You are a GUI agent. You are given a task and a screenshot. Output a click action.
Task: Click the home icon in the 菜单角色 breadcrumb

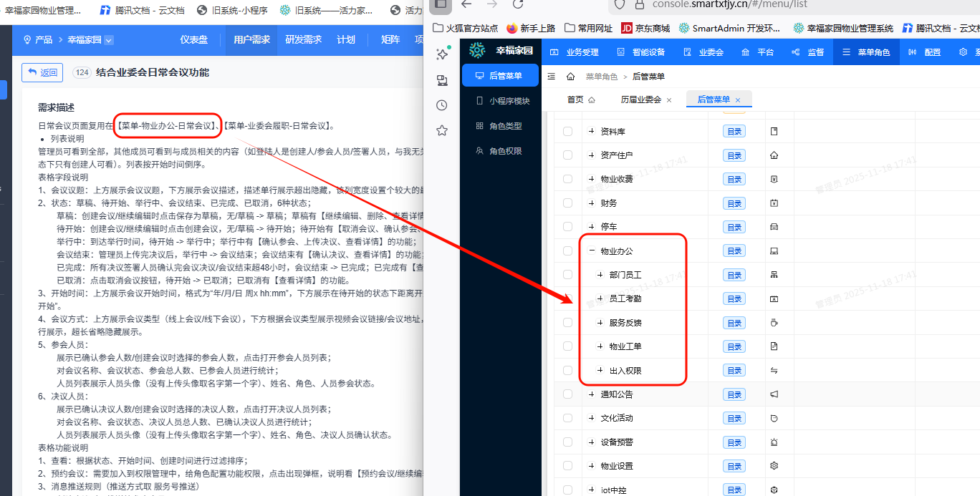pos(570,76)
